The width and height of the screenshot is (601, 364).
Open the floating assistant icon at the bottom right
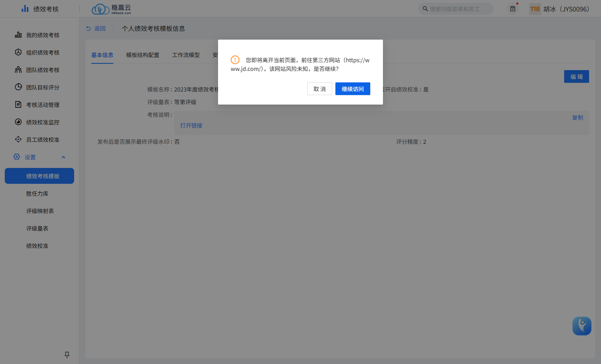[x=582, y=326]
